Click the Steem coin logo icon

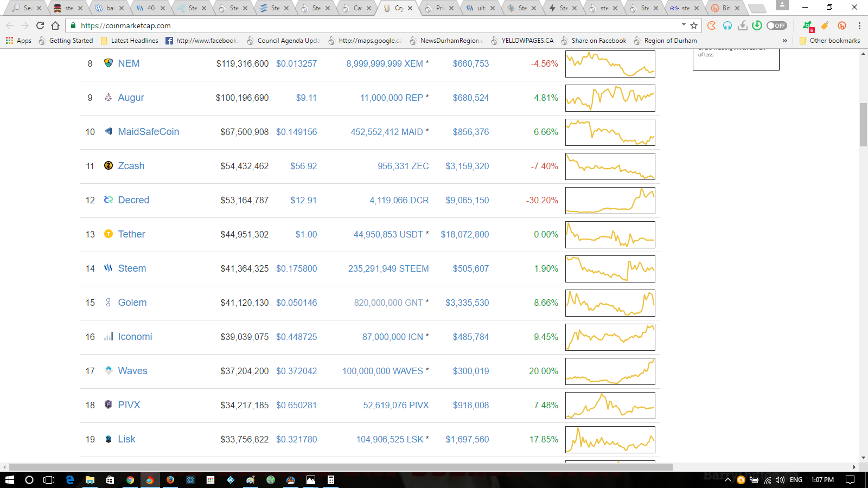pyautogui.click(x=108, y=268)
